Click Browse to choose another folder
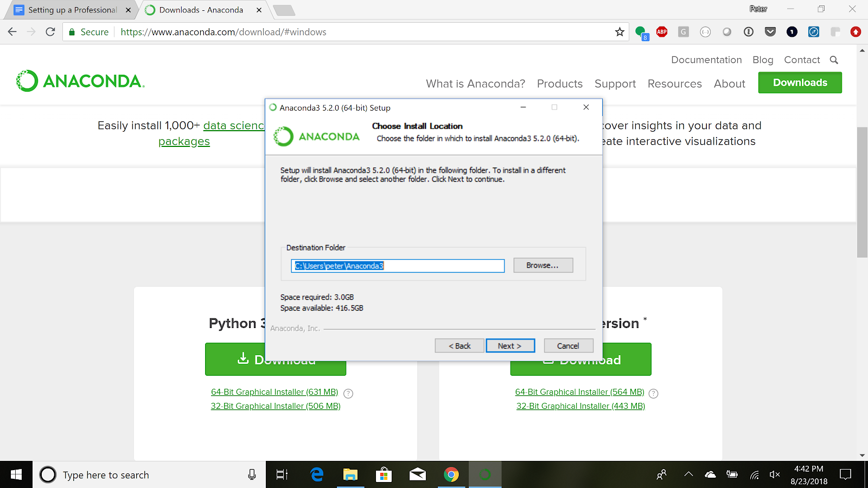The height and width of the screenshot is (488, 868). (x=543, y=265)
